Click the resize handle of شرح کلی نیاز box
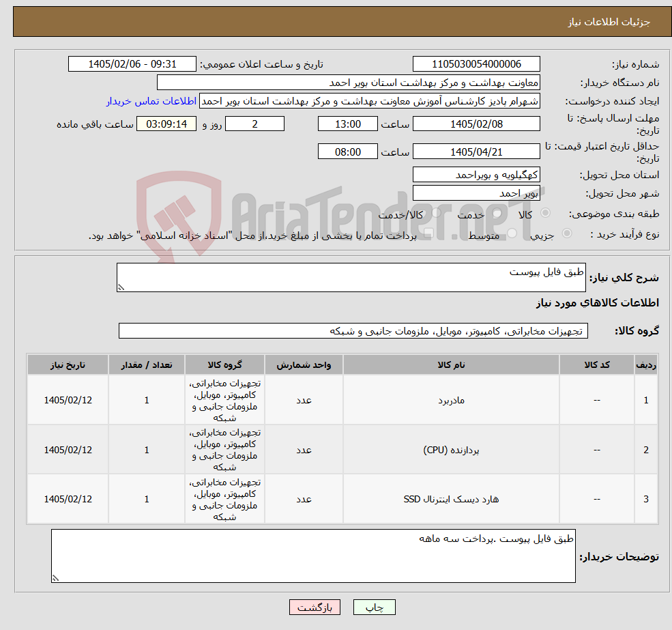 point(121,288)
